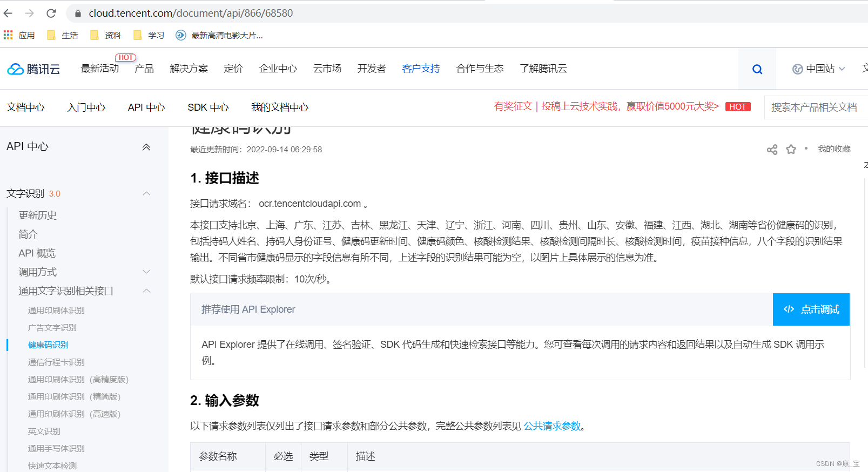Open the 定价 menu
The image size is (868, 472).
pyautogui.click(x=233, y=69)
